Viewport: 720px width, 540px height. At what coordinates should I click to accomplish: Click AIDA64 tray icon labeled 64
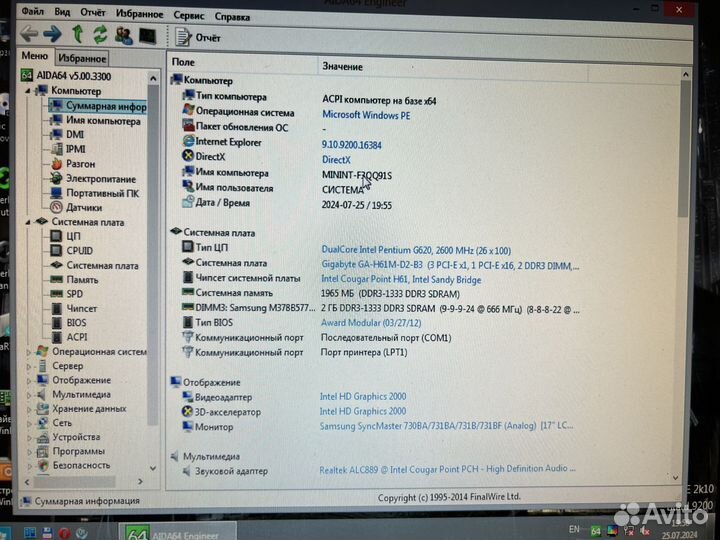(596, 532)
